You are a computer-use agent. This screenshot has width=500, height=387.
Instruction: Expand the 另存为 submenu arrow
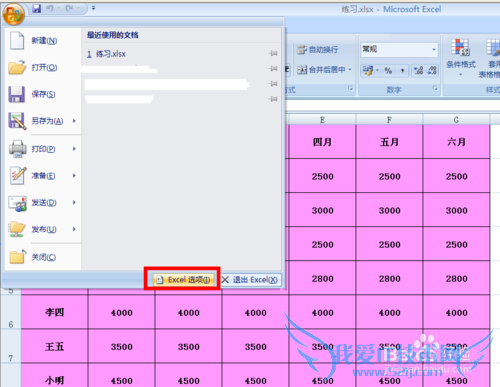[x=74, y=121]
